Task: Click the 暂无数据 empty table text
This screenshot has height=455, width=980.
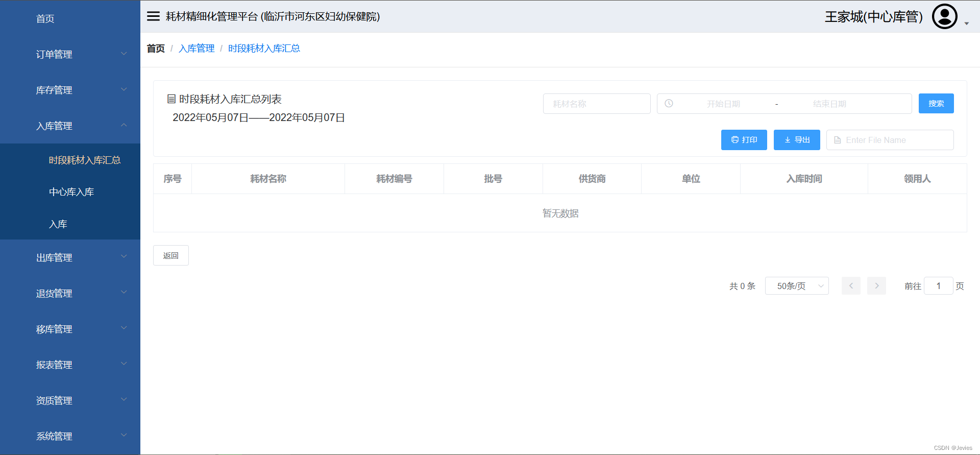Action: point(560,213)
